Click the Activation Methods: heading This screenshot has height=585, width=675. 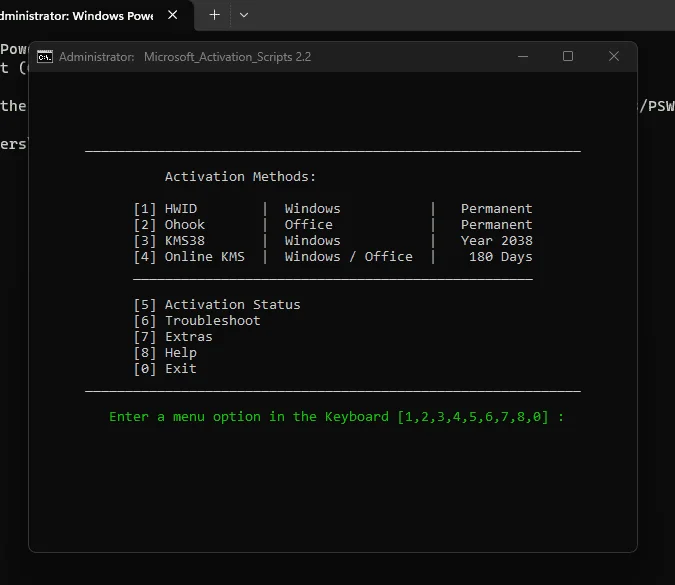[x=240, y=176]
